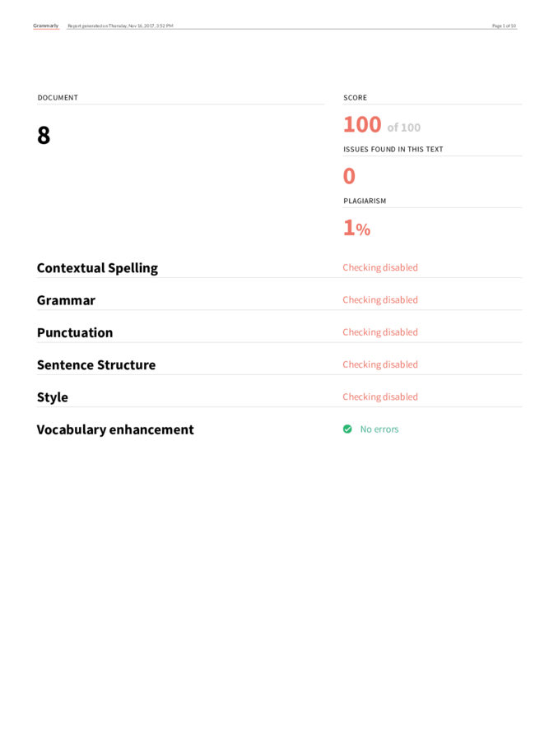Screen dimensions: 535x756
Task: Click Checking disabled next to Sentence Structure
Action: pyautogui.click(x=380, y=364)
